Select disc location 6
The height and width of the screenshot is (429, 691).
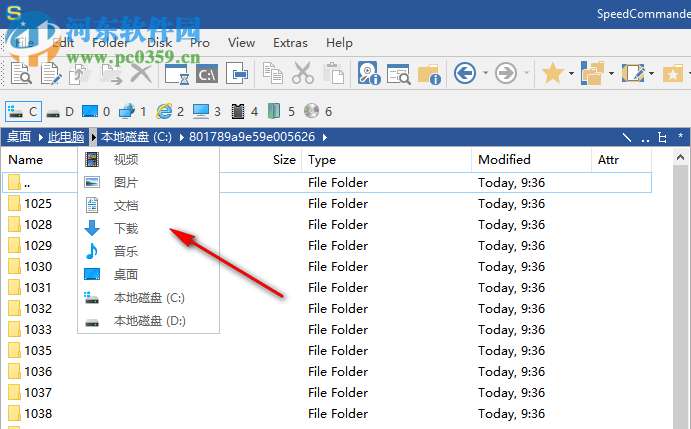coord(318,112)
